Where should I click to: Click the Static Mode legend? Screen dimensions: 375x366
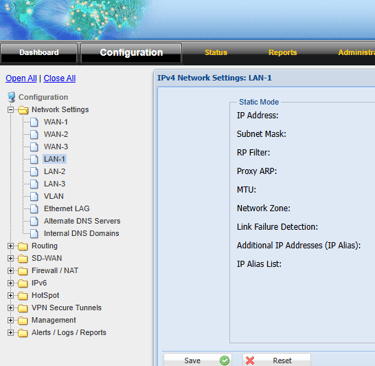point(259,102)
